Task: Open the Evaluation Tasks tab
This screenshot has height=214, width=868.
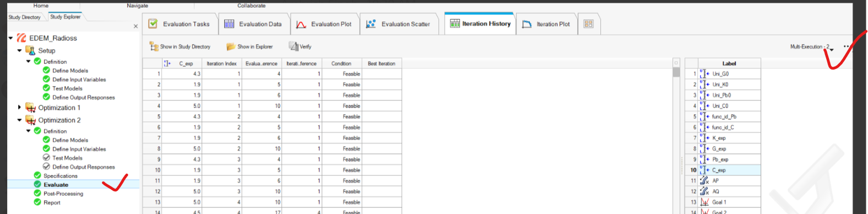Action: 179,24
